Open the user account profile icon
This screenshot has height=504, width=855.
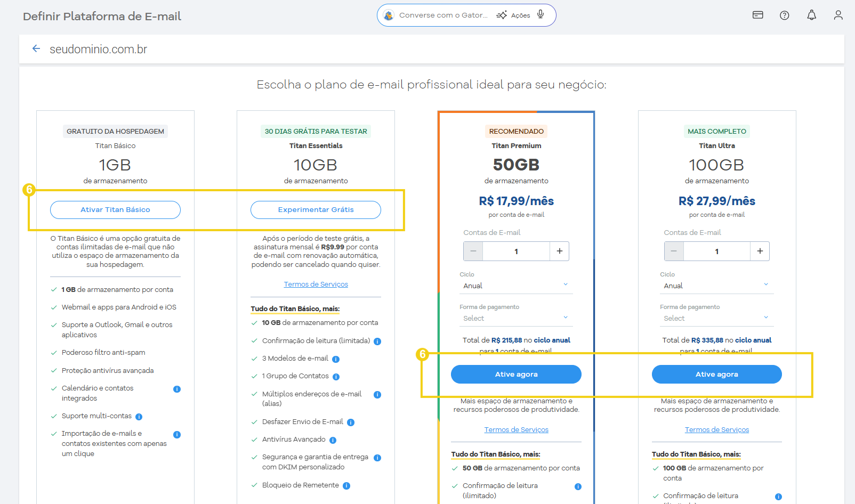tap(838, 15)
